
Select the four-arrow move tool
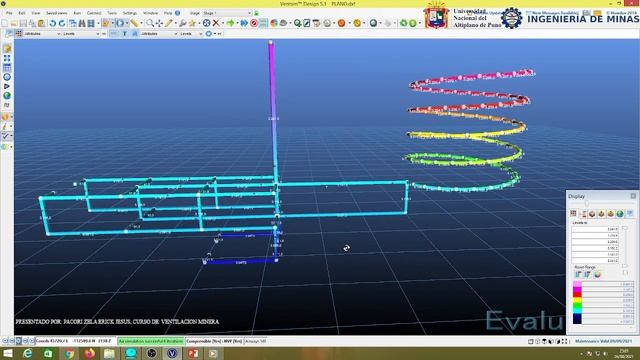[159, 23]
